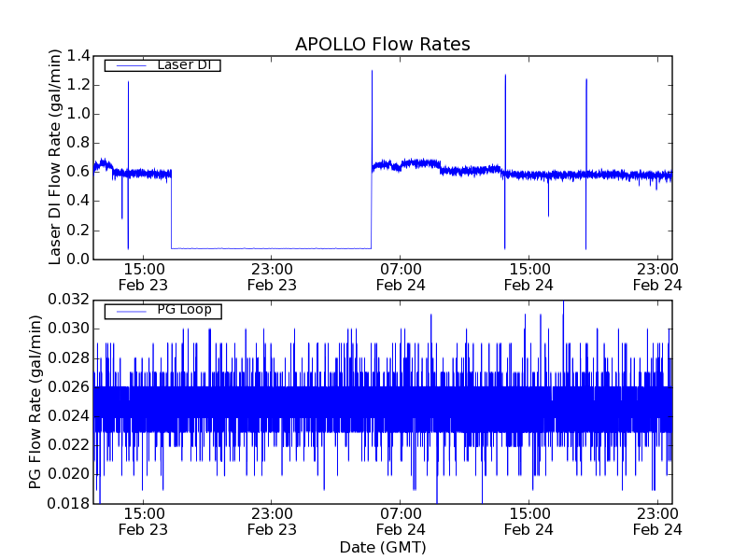The image size is (747, 560).
Task: Click the PG Flow Rate y-axis label
Action: click(35, 401)
